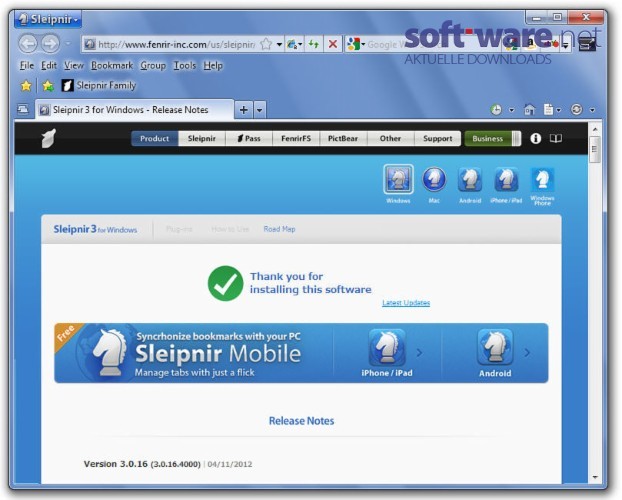Screen dimensions: 622x500
Task: Click the tab list panel icon left of tabs
Action: tap(23, 109)
